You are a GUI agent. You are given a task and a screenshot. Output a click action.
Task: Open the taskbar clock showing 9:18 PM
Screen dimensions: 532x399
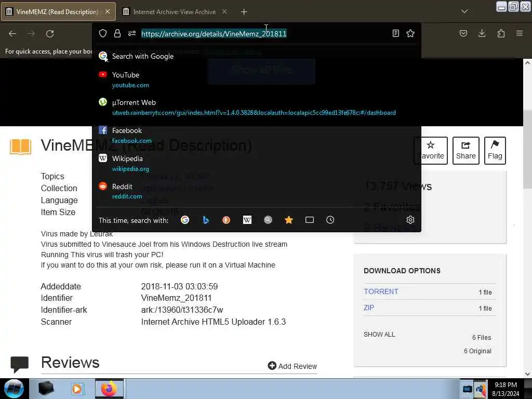click(506, 389)
